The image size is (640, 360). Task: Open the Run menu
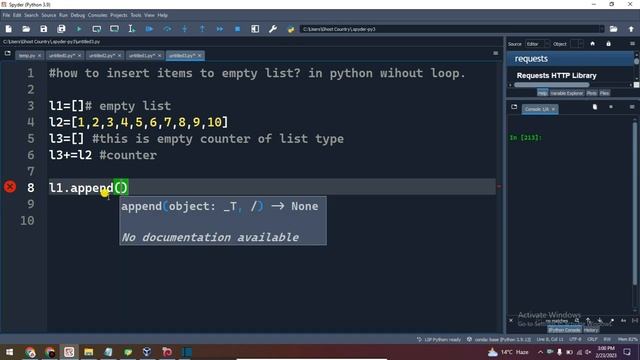[x=63, y=15]
